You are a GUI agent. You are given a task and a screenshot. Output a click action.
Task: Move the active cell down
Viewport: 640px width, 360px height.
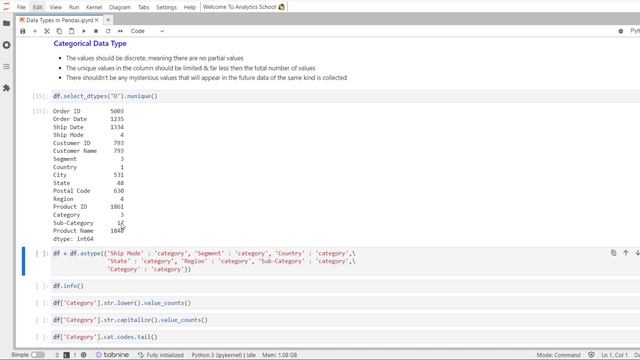637,253
